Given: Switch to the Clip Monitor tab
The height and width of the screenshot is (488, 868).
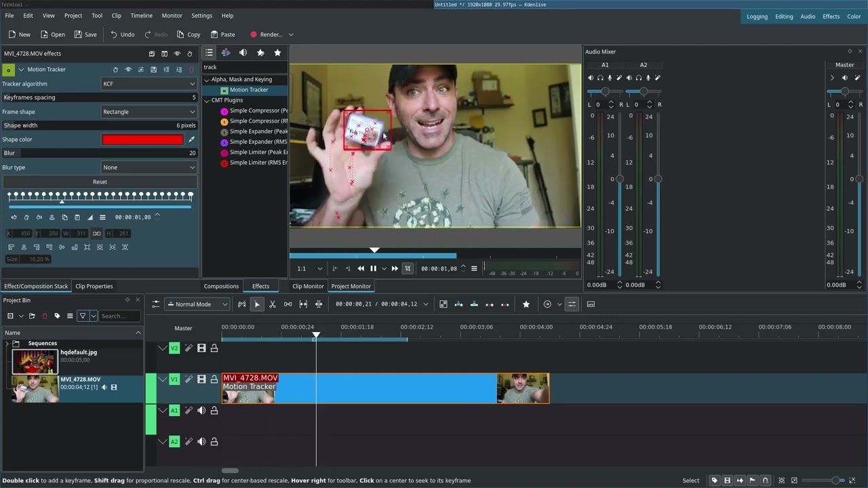Looking at the screenshot, I should click(x=308, y=286).
